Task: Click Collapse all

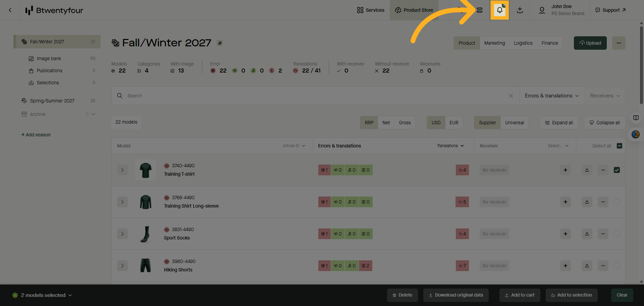Action: [604, 123]
